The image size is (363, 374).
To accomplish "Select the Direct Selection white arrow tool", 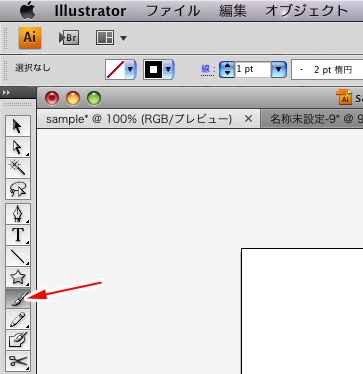I will [x=18, y=147].
